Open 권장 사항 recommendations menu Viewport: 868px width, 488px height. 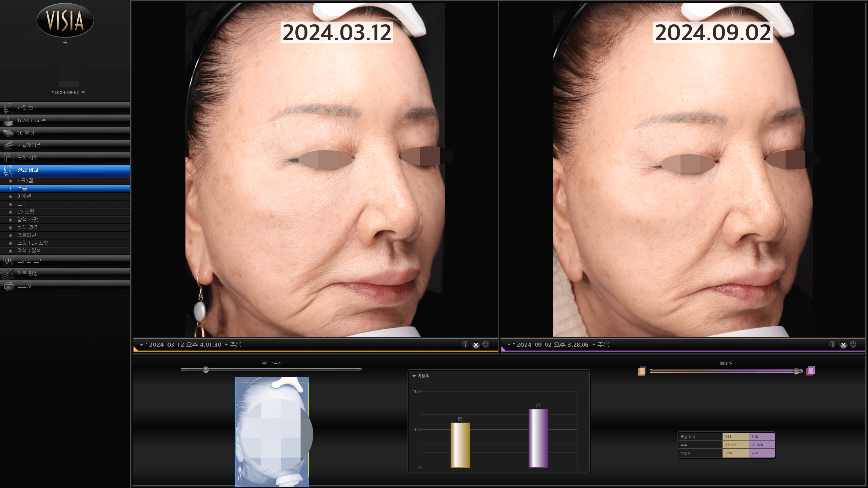coord(65,158)
